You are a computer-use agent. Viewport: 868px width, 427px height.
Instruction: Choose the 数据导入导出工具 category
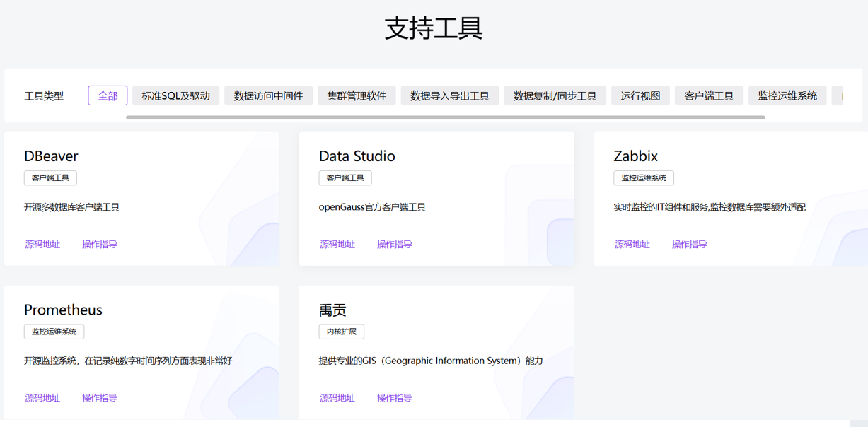tap(450, 95)
